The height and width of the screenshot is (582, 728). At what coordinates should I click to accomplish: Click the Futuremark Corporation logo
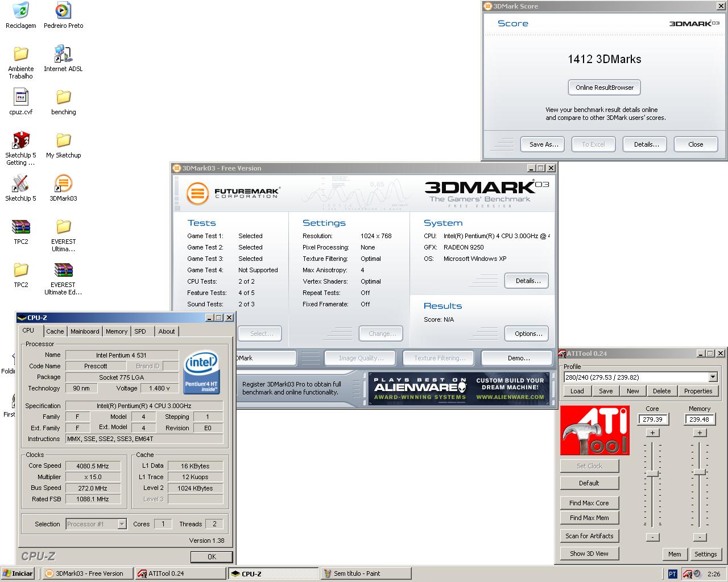click(233, 193)
